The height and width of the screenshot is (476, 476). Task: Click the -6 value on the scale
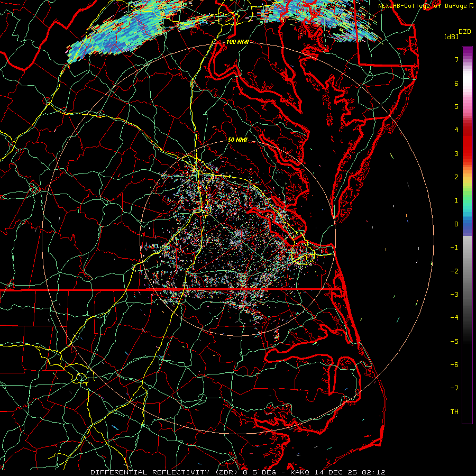[454, 365]
